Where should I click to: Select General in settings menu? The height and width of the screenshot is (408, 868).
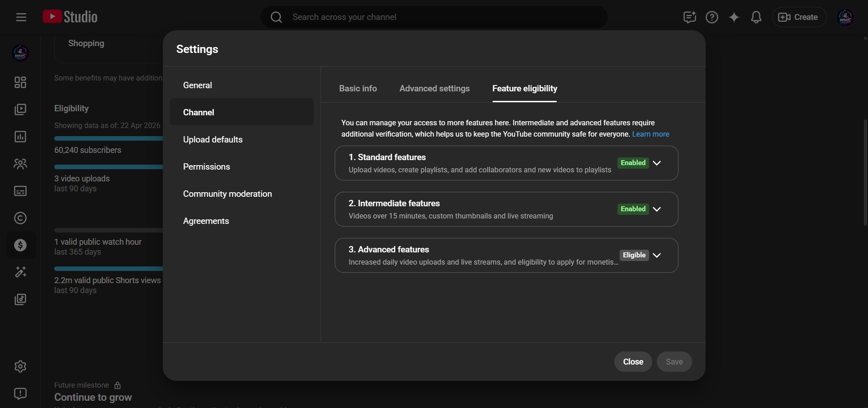[242, 85]
